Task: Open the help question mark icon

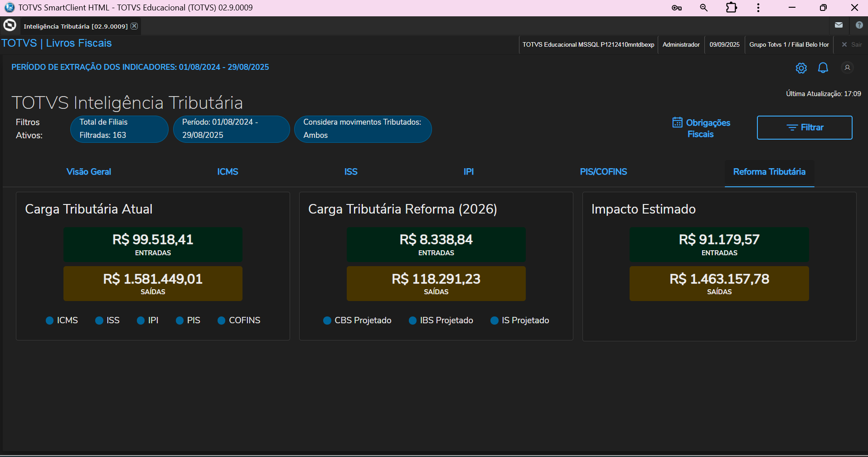Action: coord(859,25)
